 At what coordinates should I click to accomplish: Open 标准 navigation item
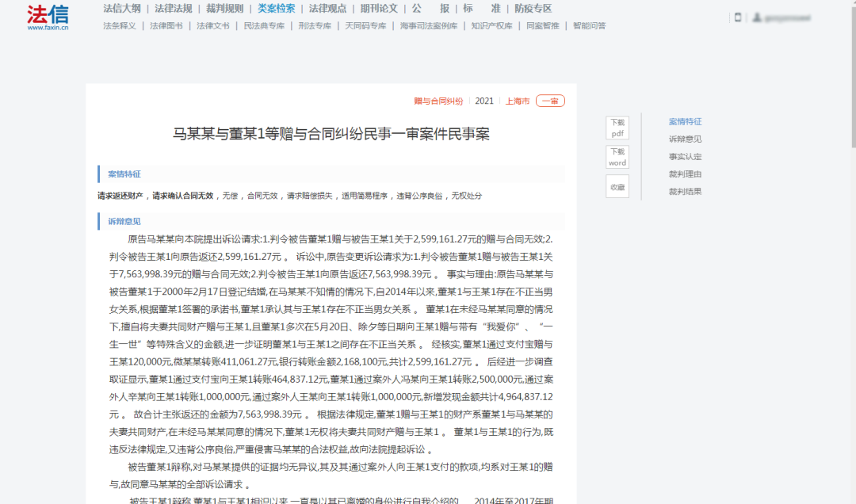[482, 8]
